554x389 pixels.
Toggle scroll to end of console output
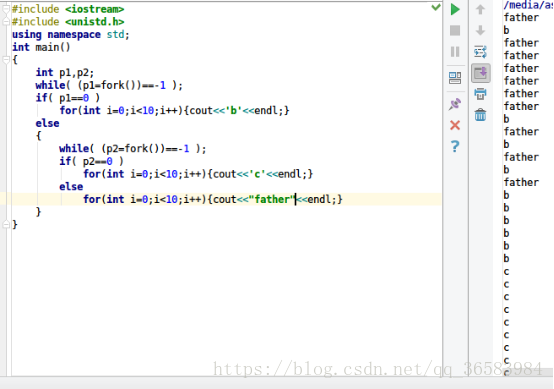(x=481, y=73)
